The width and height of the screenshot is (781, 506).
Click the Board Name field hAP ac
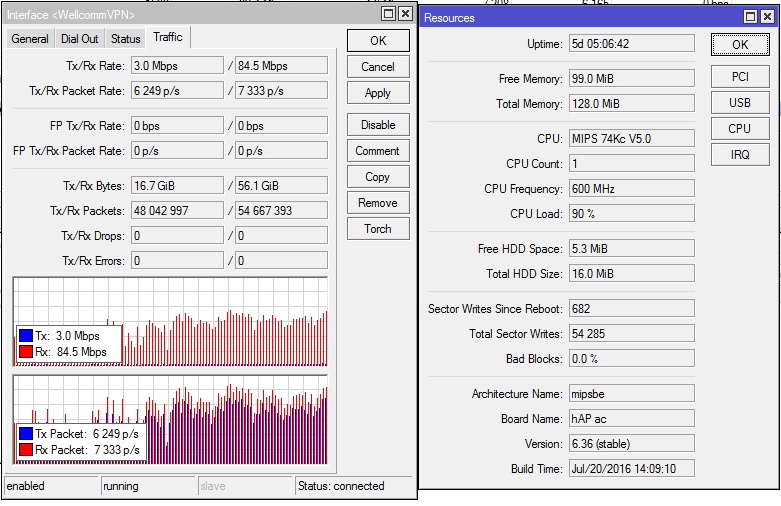(632, 418)
